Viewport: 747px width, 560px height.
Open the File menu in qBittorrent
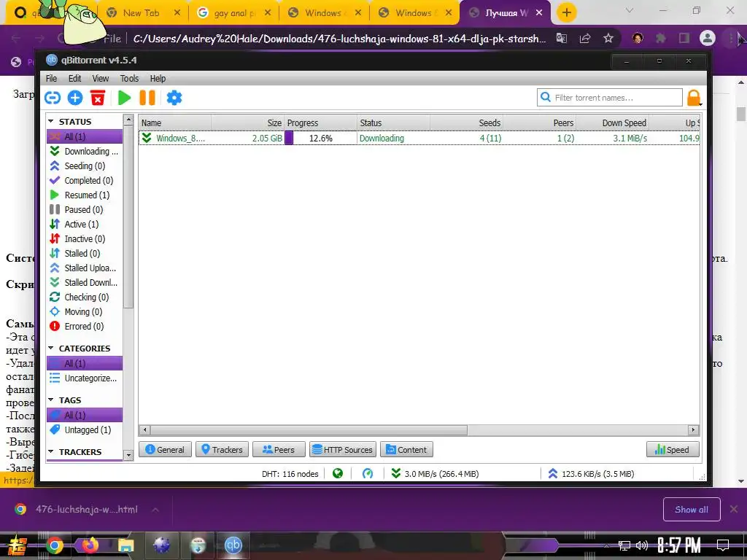(x=51, y=79)
